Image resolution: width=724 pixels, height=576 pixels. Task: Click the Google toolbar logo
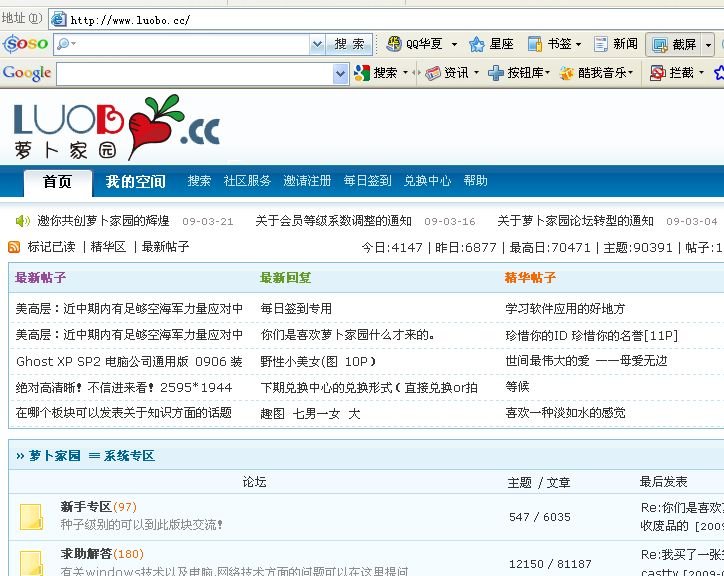pos(27,73)
